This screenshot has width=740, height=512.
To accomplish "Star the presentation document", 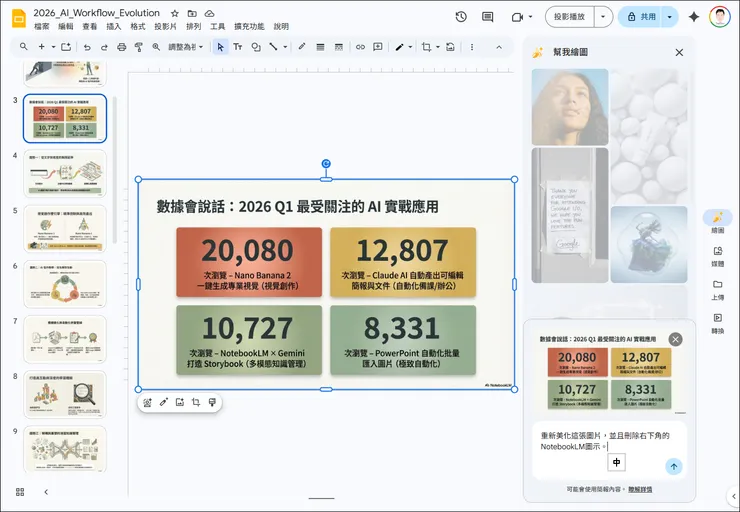I will (x=175, y=13).
